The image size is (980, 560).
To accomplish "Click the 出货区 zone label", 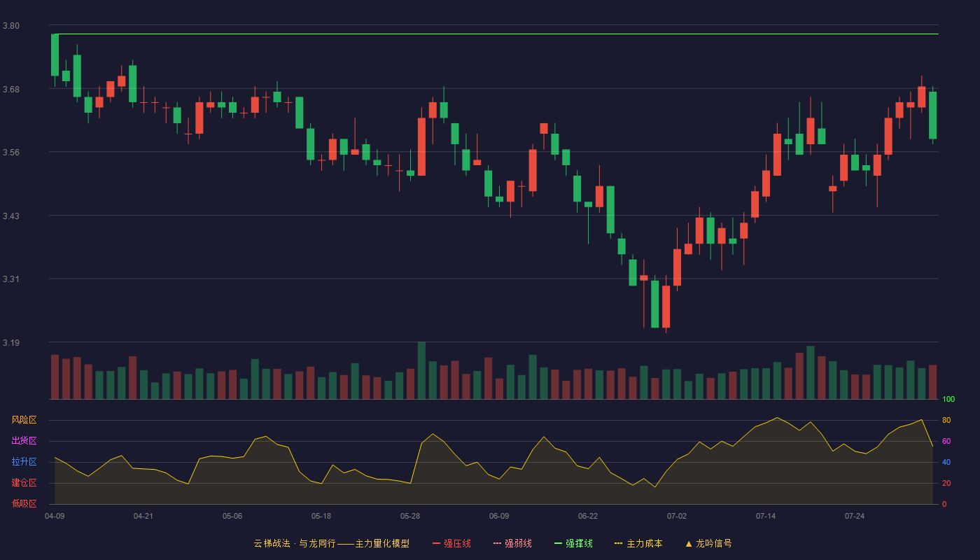I will coord(24,441).
